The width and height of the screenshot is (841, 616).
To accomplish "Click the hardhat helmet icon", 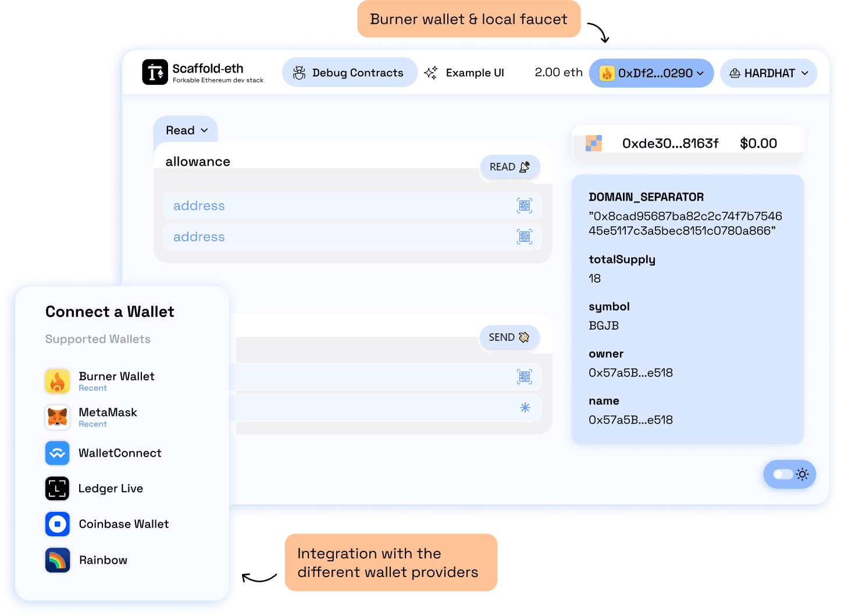I will point(735,73).
